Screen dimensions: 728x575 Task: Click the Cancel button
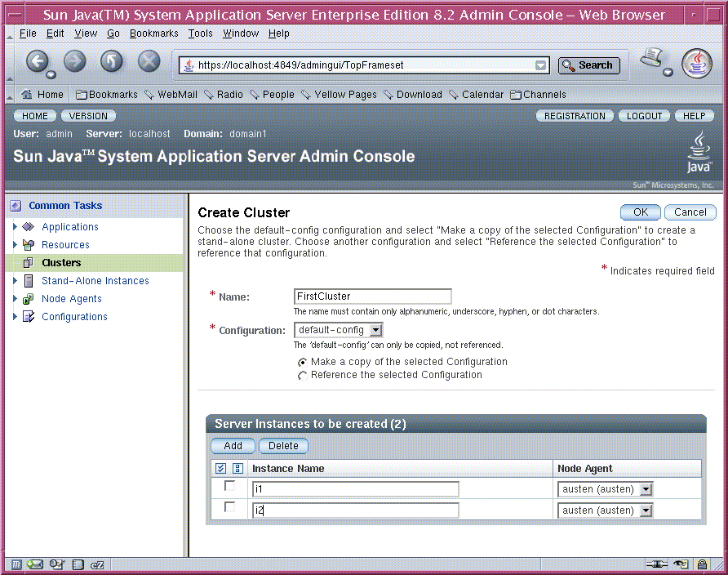690,212
